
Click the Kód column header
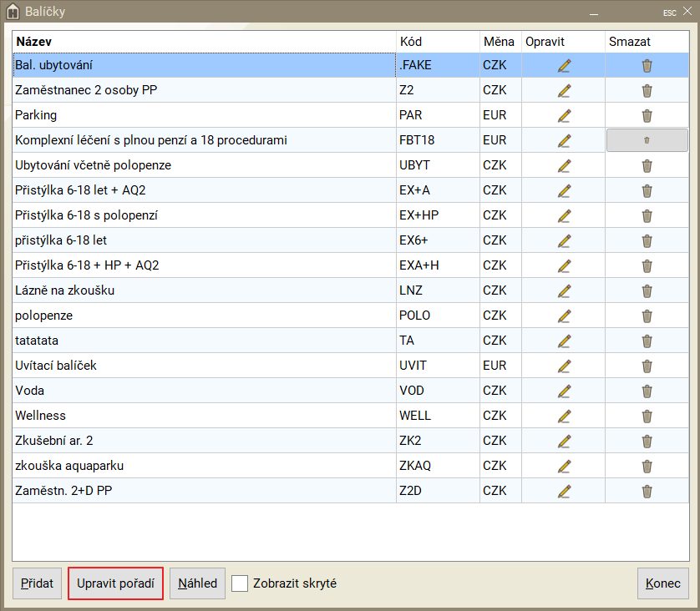pyautogui.click(x=437, y=41)
